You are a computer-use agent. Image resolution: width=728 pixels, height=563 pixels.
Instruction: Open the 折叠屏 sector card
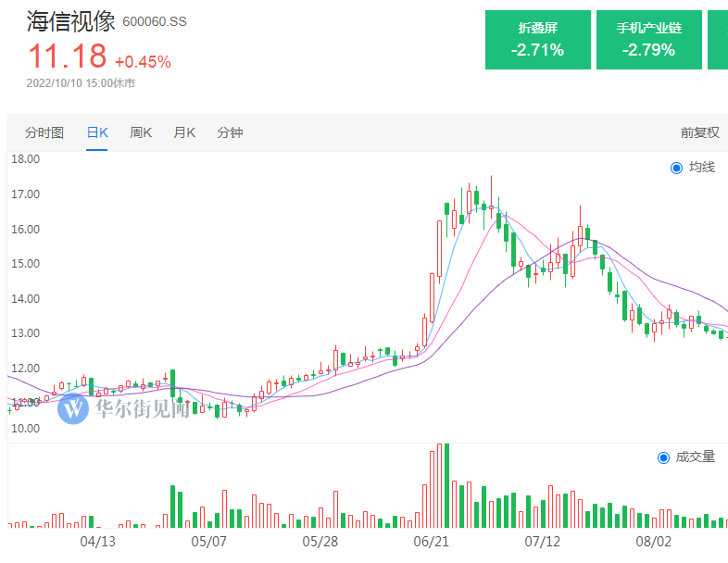[x=537, y=40]
